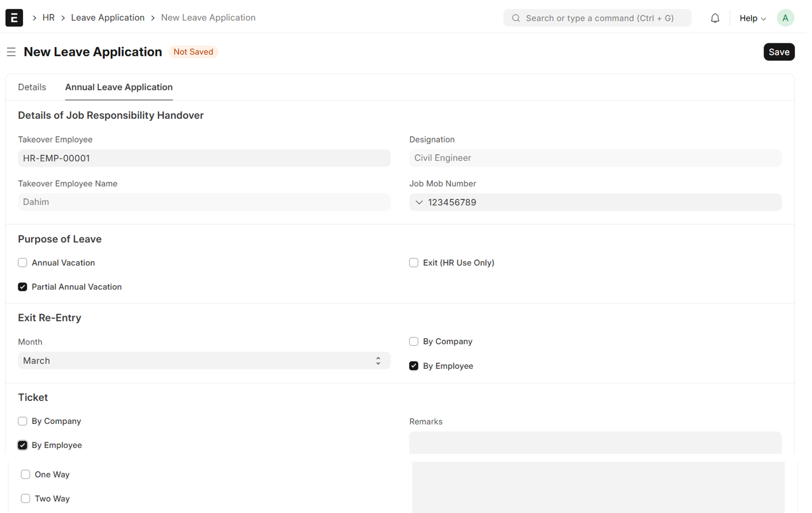Image resolution: width=812 pixels, height=513 pixels.
Task: Uncheck Partial Annual Vacation
Action: coord(23,287)
